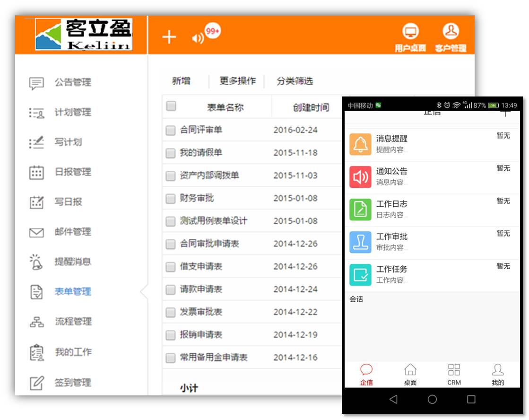The height and width of the screenshot is (420, 529).
Task: Click the 新增 button
Action: (x=181, y=81)
